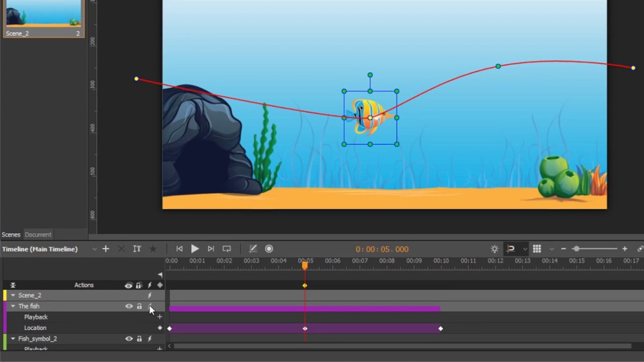Switch to the Document tab

pyautogui.click(x=38, y=234)
